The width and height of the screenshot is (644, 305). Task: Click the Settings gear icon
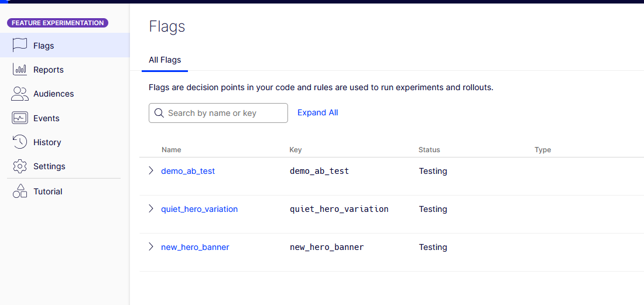[x=20, y=166]
